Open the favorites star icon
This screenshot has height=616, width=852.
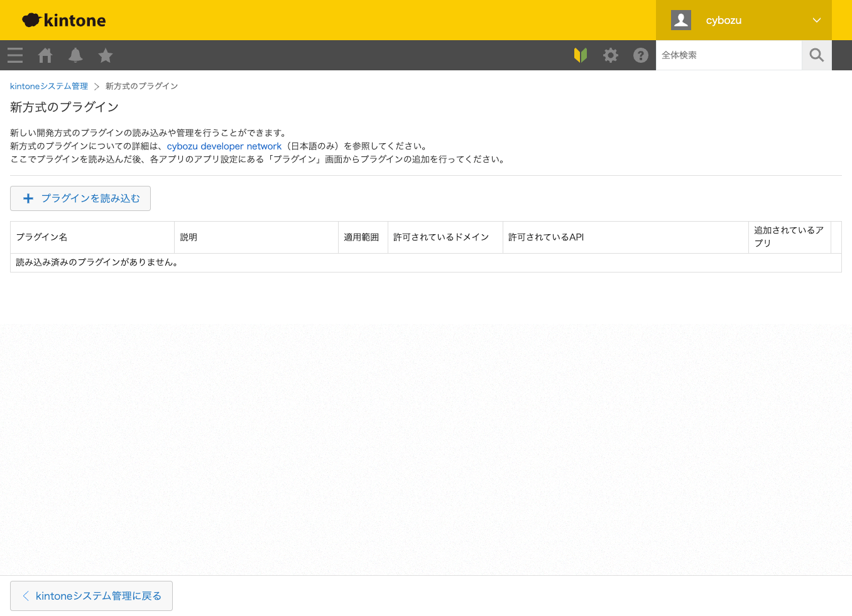click(x=106, y=55)
